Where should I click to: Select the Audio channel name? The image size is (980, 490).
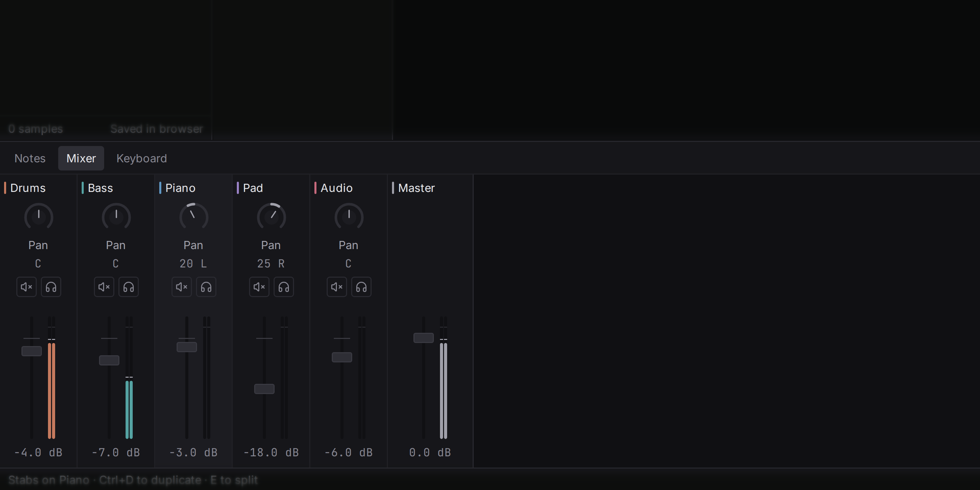[x=337, y=188]
